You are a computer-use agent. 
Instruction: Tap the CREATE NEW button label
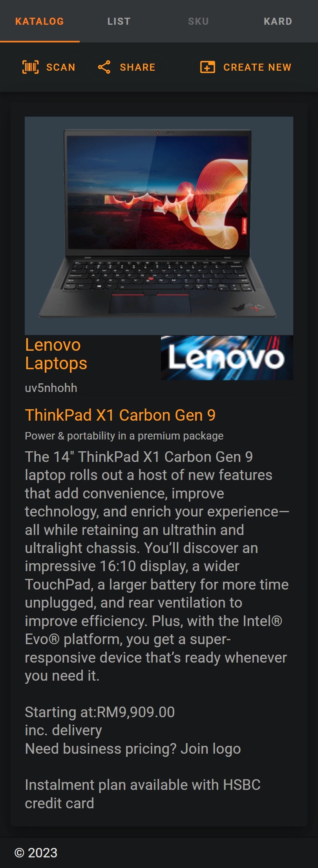click(x=258, y=67)
